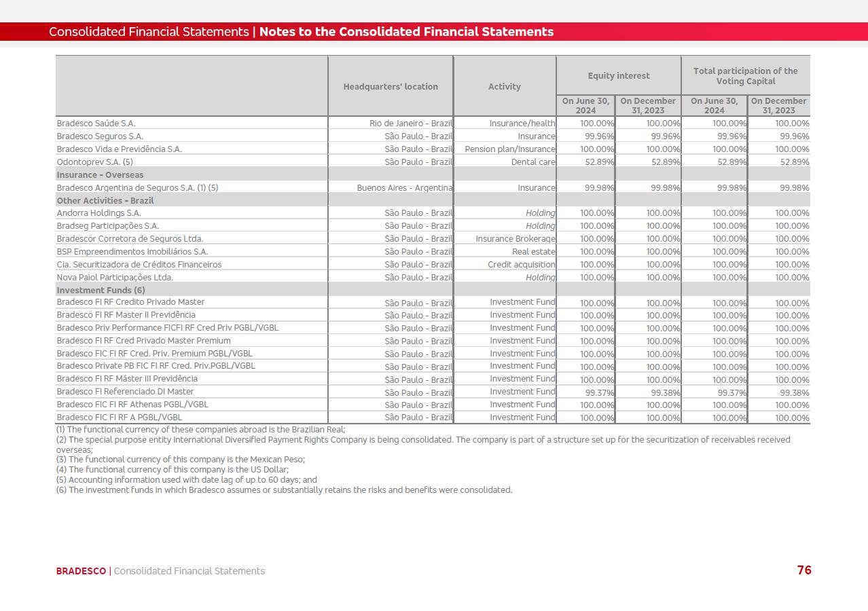868x611 pixels.
Task: Click the 'Real estate' activity cell
Action: point(533,252)
